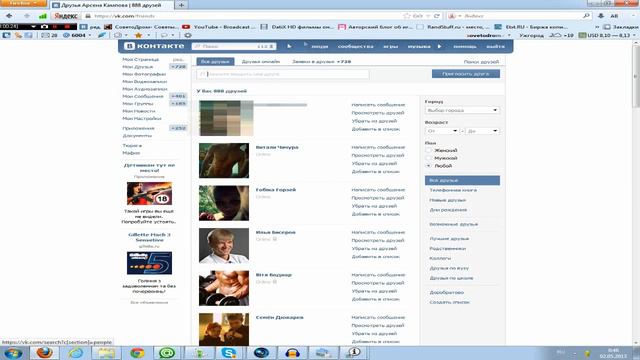The width and height of the screenshot is (640, 360).
Task: Click the VK header search field
Action: 234,47
